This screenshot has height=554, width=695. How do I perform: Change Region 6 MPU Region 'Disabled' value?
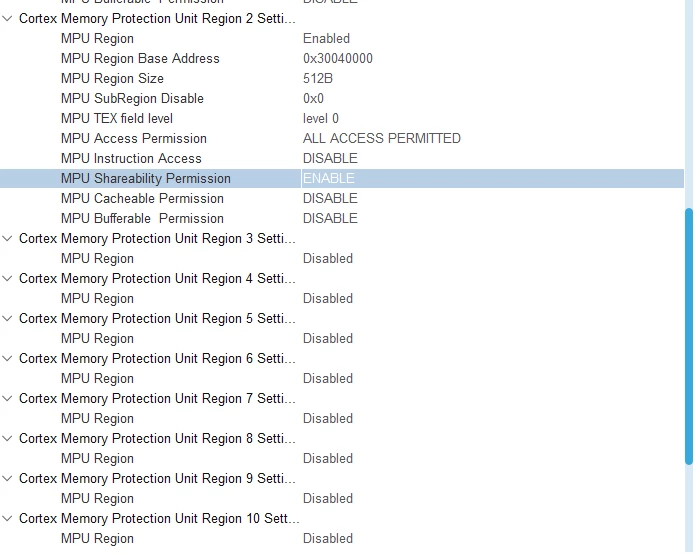click(328, 378)
